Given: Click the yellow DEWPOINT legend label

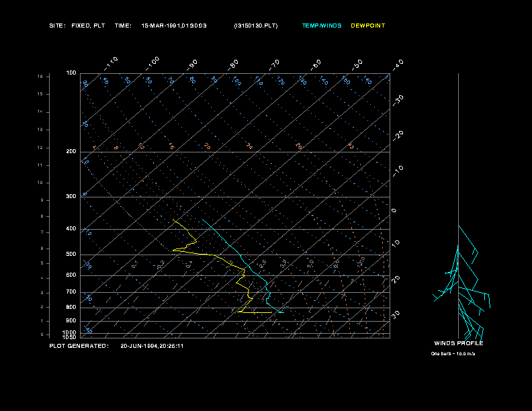Looking at the screenshot, I should [368, 26].
